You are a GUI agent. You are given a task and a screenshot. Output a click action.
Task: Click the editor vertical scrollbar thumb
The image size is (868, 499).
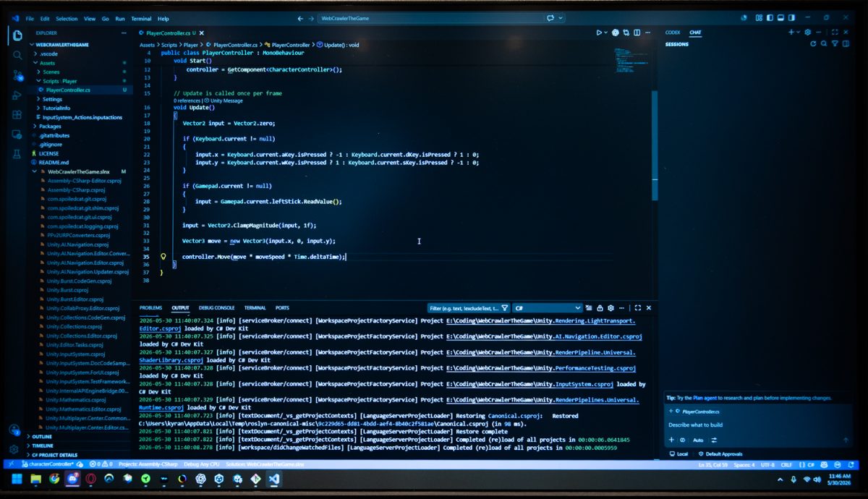point(655,145)
